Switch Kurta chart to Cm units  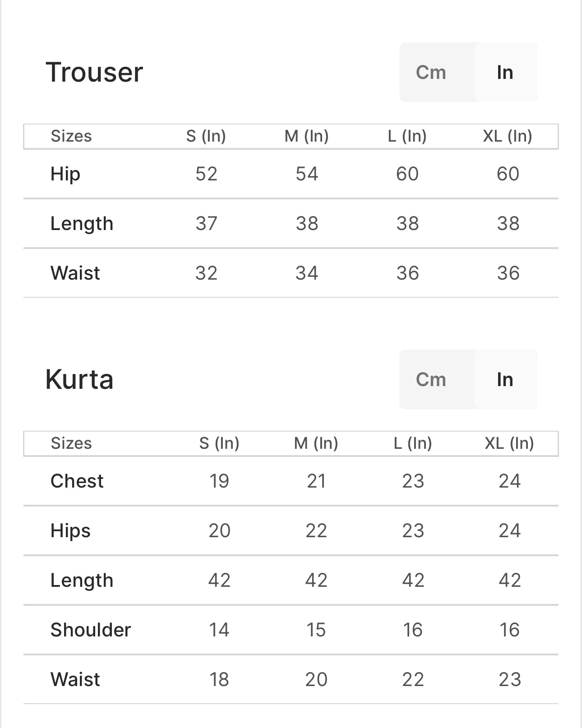(431, 379)
